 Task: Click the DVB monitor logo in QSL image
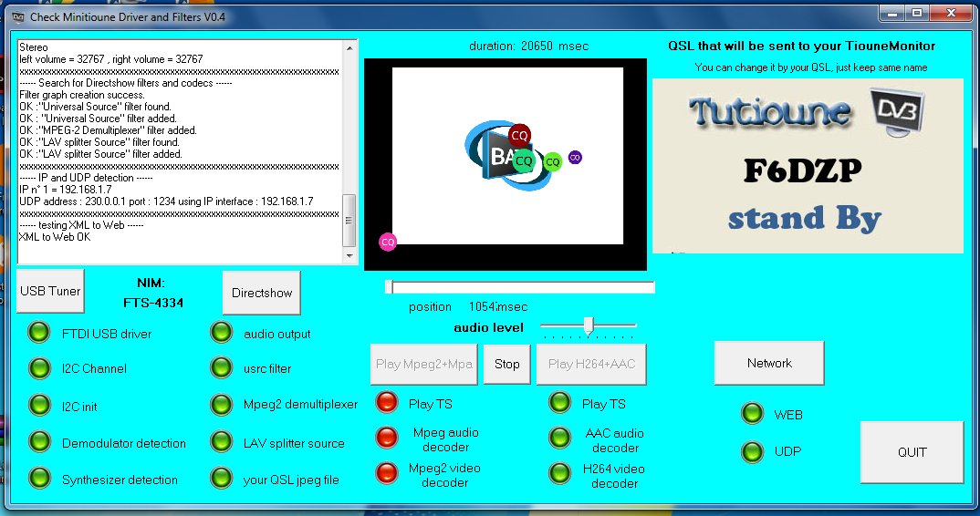pos(897,112)
